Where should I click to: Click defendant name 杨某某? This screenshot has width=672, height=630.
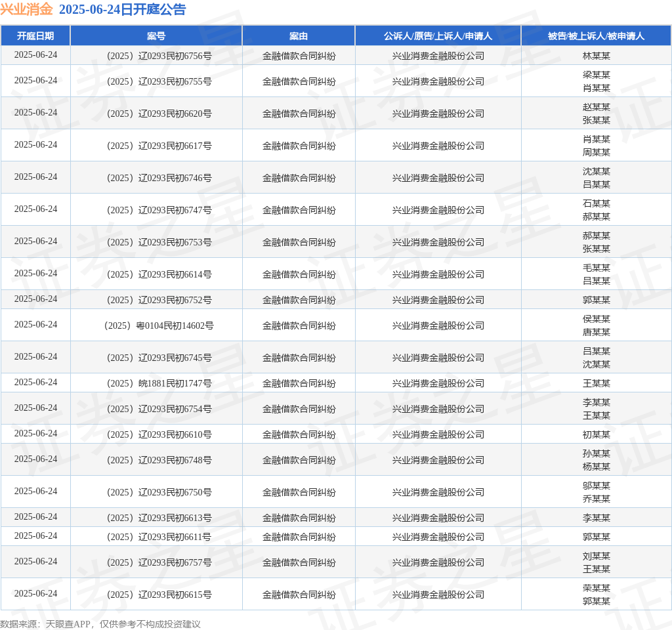596,467
